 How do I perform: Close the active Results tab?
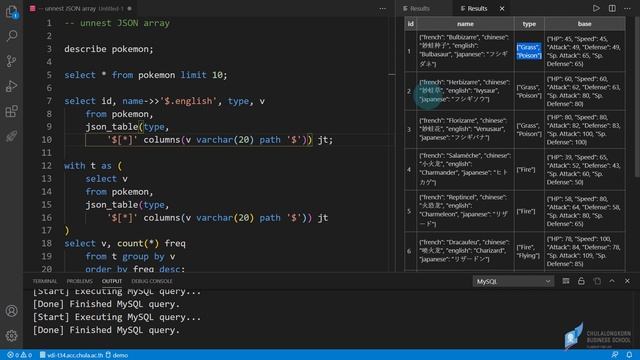tap(502, 8)
